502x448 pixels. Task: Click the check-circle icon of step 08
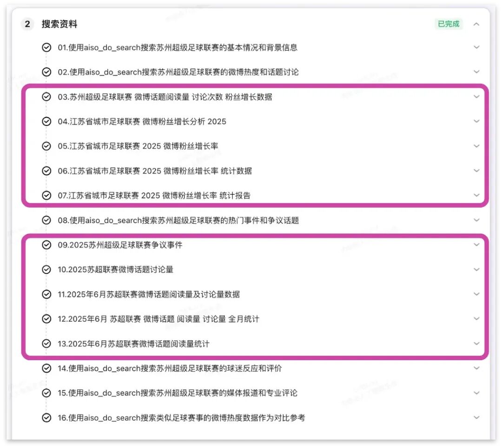point(46,220)
